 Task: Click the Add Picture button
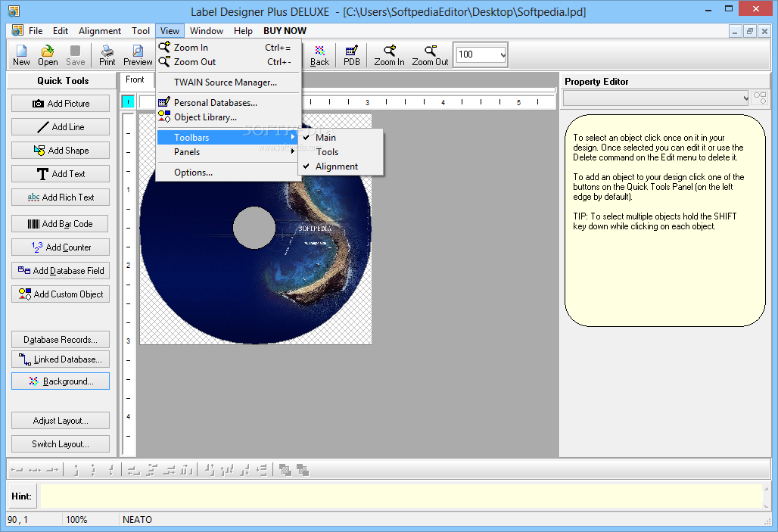click(61, 103)
